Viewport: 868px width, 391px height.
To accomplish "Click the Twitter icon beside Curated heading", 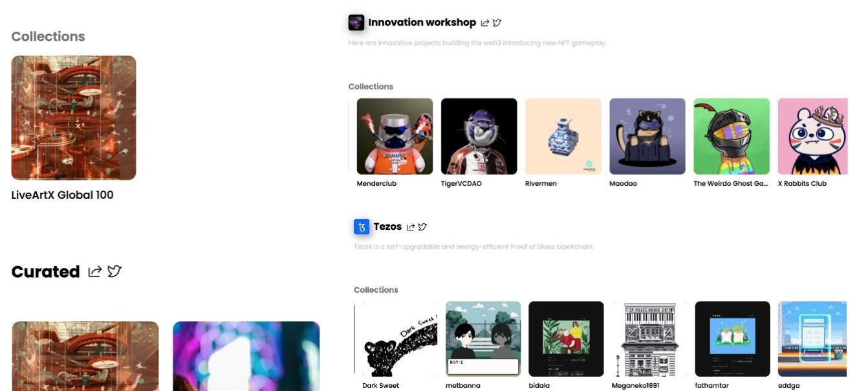I will point(114,272).
